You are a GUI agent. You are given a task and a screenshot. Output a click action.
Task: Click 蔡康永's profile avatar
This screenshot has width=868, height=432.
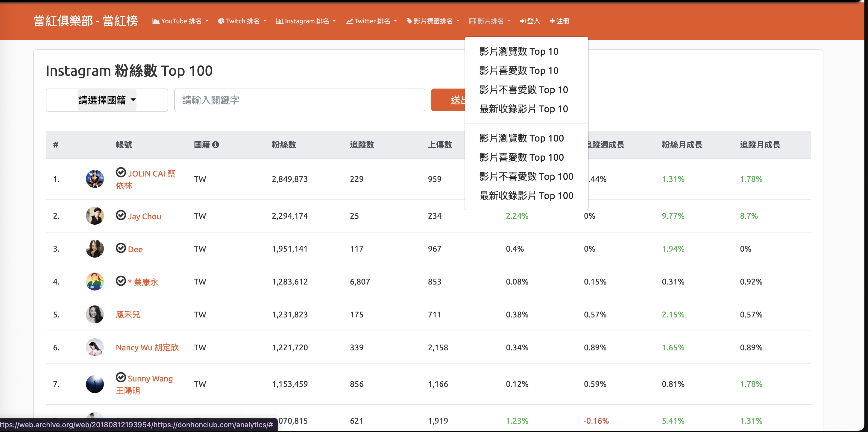(x=95, y=282)
